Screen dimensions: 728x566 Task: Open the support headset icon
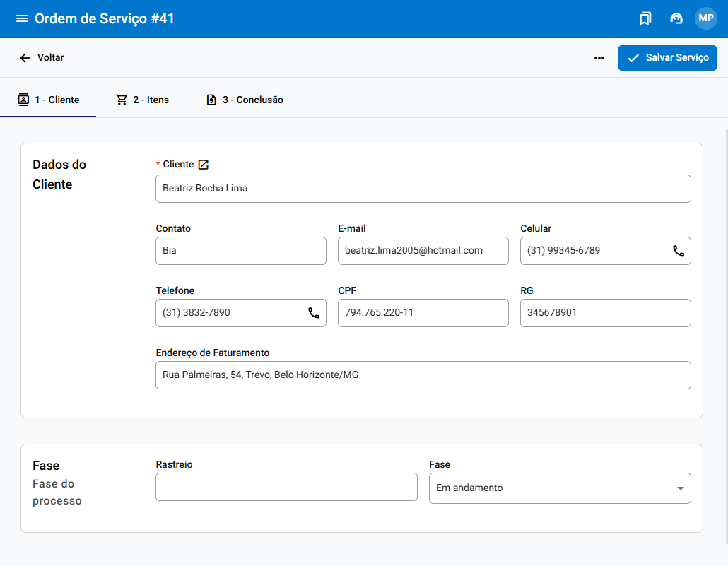(x=676, y=18)
